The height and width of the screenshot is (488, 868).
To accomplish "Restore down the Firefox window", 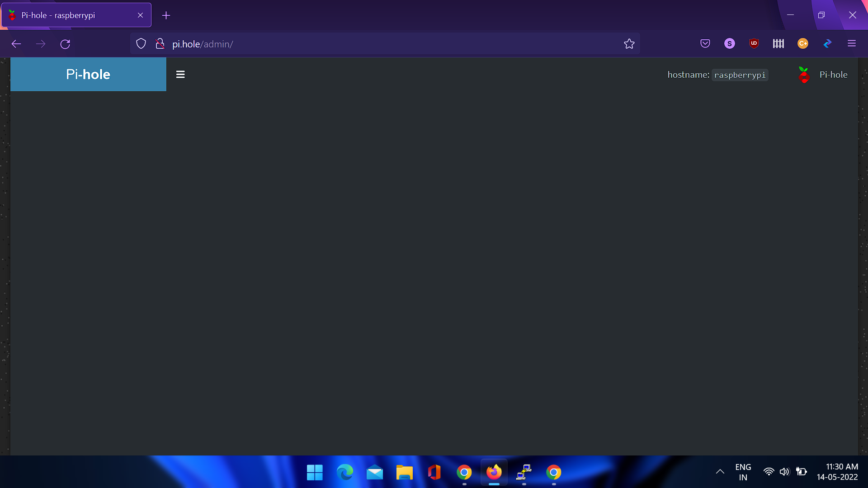I will (821, 15).
